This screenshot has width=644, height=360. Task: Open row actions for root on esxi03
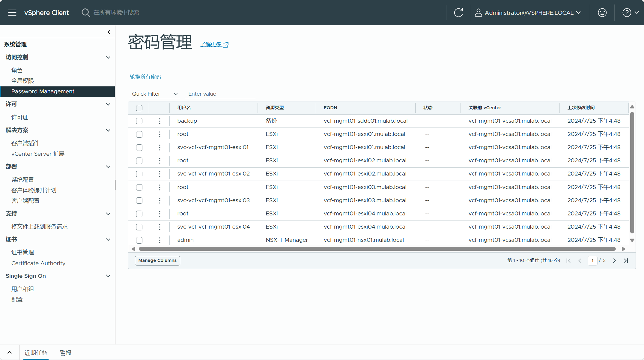160,187
